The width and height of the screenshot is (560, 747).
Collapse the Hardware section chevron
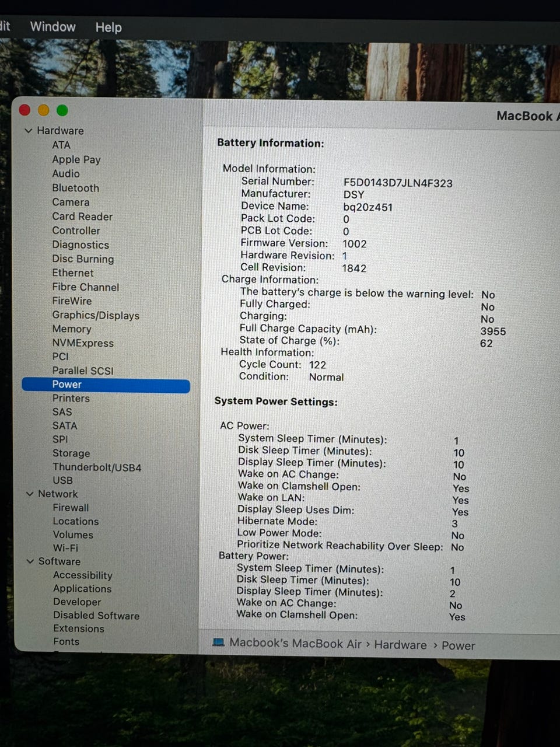tap(29, 131)
